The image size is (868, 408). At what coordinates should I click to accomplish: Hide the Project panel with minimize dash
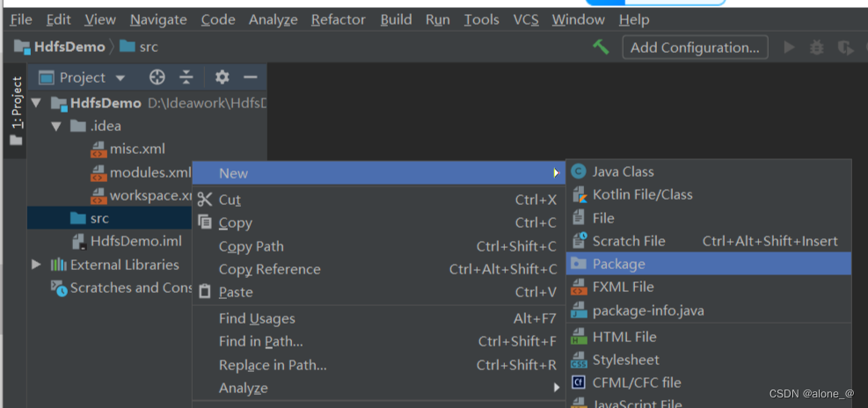pos(251,77)
